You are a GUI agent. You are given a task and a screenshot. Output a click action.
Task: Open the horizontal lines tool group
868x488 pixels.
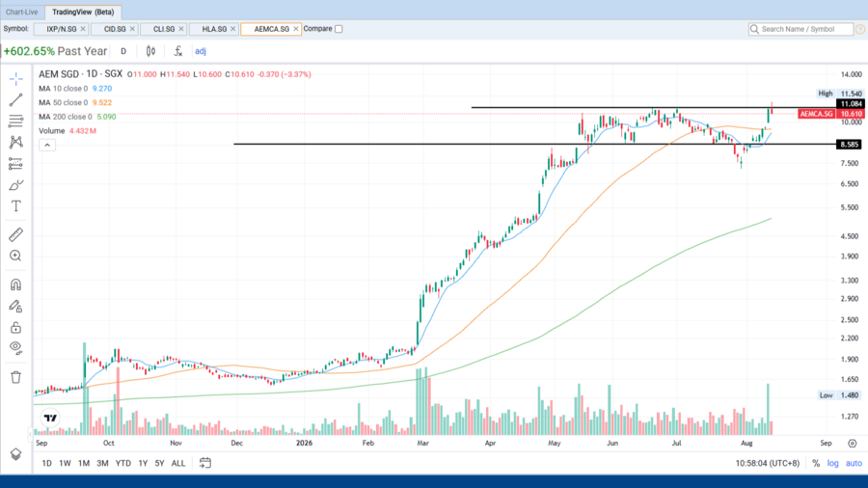pos(16,122)
